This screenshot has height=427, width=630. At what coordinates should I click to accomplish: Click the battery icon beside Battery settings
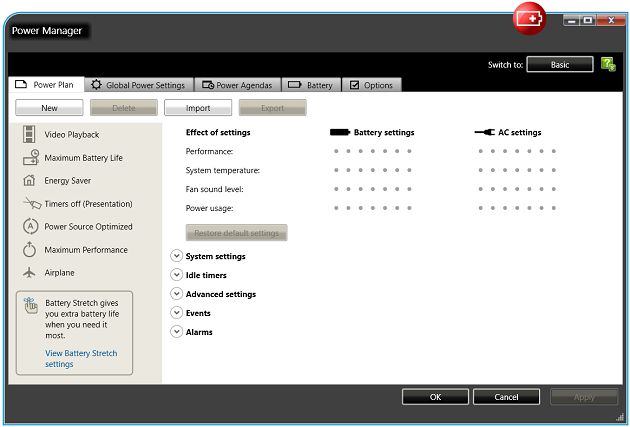[340, 132]
